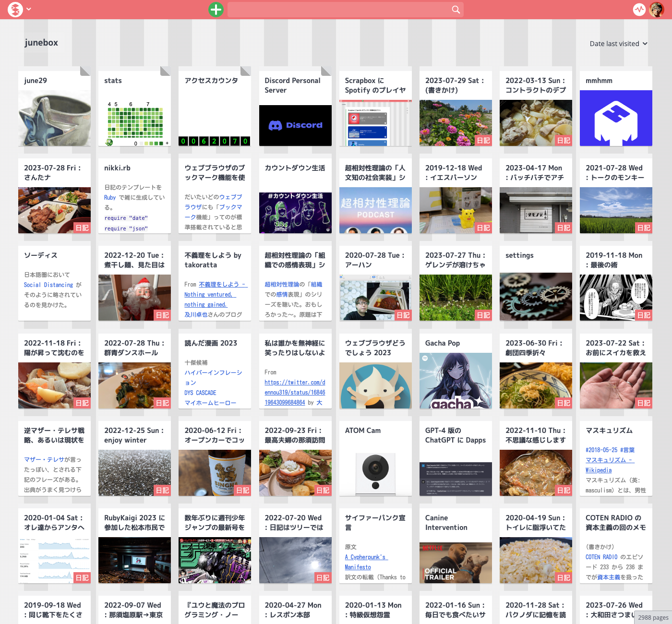Click the 資本主義 link in COTEN RADIO card
This screenshot has height=624, width=672.
(x=609, y=577)
